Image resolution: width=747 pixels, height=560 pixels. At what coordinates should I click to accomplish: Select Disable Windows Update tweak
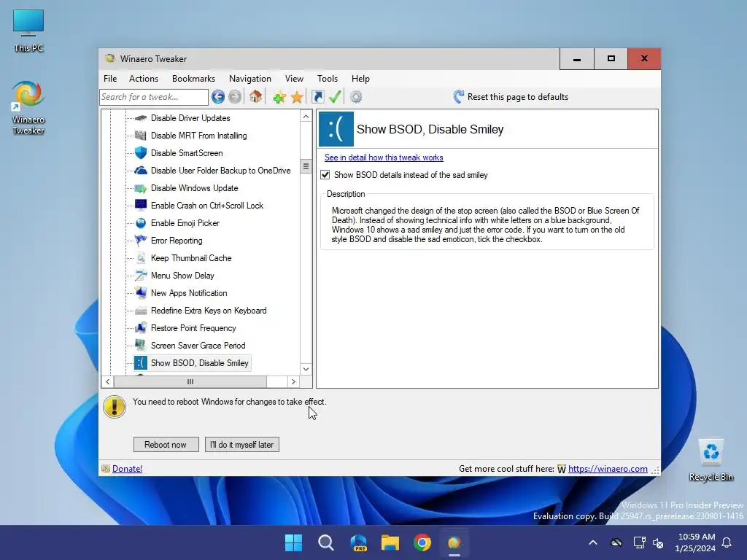point(194,188)
